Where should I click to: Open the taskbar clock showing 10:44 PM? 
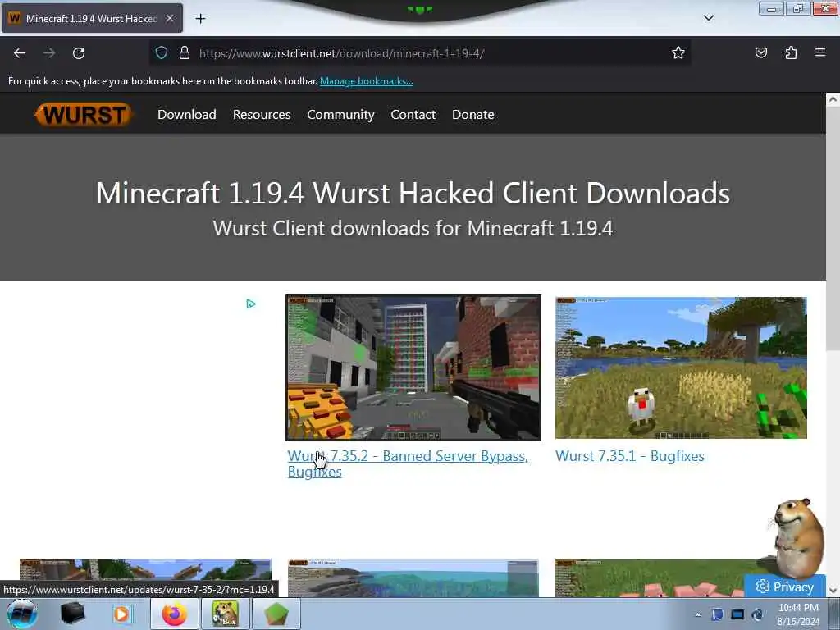[798, 614]
